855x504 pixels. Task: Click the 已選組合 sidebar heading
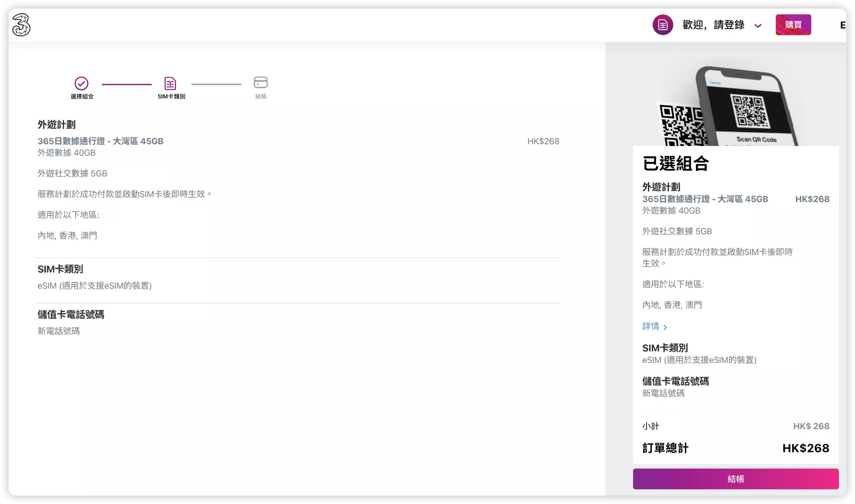click(x=676, y=163)
